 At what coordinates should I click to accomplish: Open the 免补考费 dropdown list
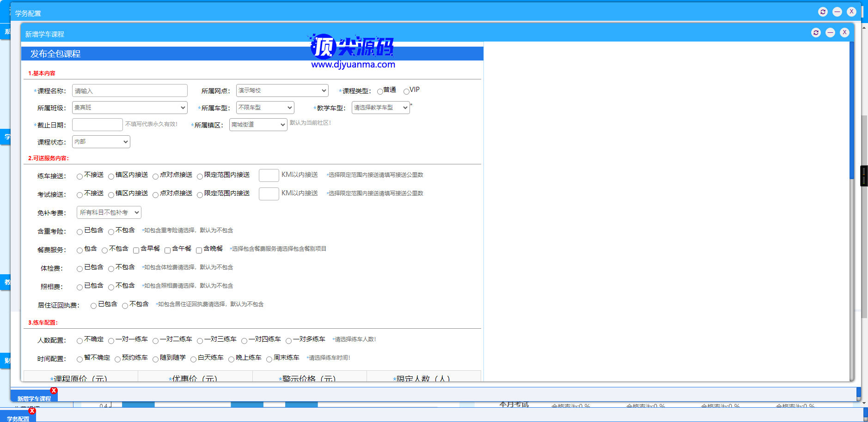[109, 212]
